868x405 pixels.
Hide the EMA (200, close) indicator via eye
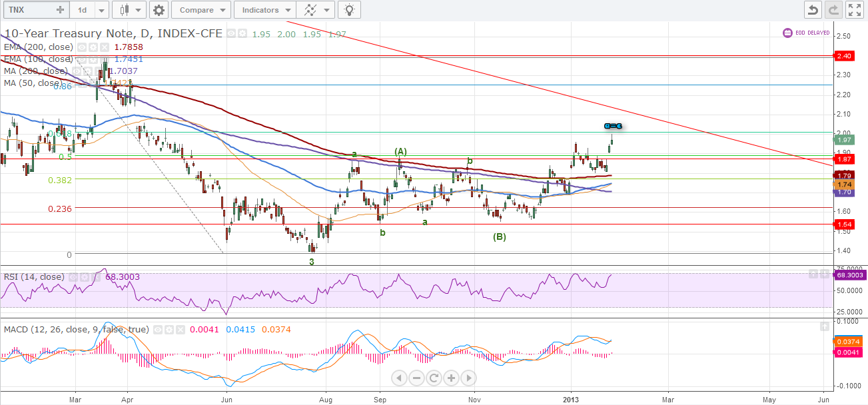pos(82,47)
